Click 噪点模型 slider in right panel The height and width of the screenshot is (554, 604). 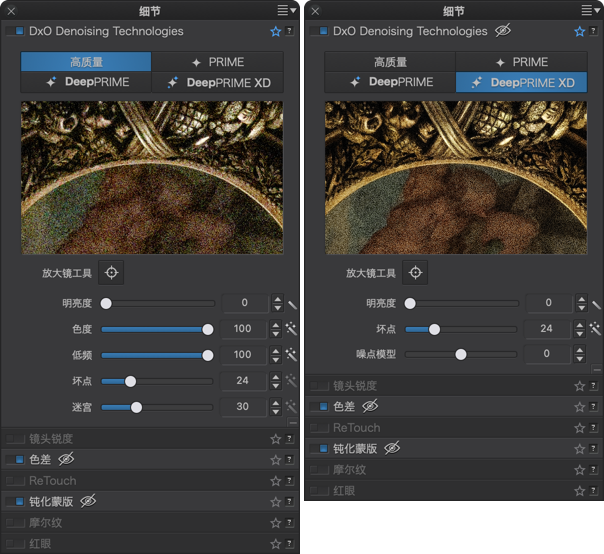coord(461,354)
